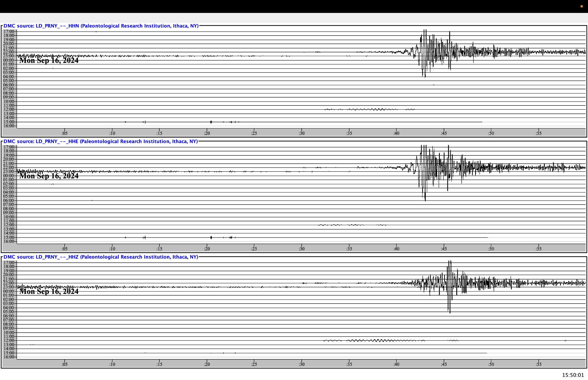Click the 15:00 trace blip near :20 in HHE

(211, 237)
